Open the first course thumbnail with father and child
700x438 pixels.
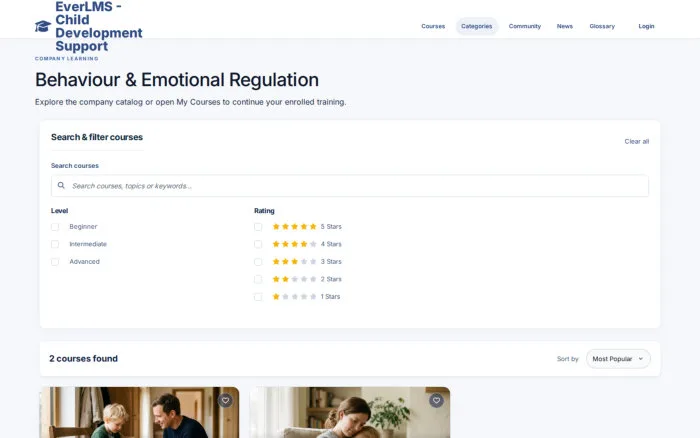[x=139, y=413]
